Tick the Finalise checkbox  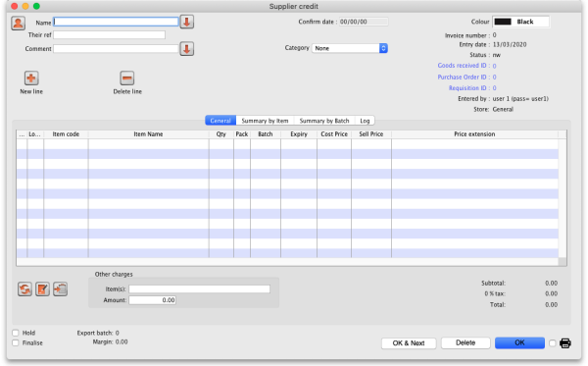pyautogui.click(x=16, y=342)
